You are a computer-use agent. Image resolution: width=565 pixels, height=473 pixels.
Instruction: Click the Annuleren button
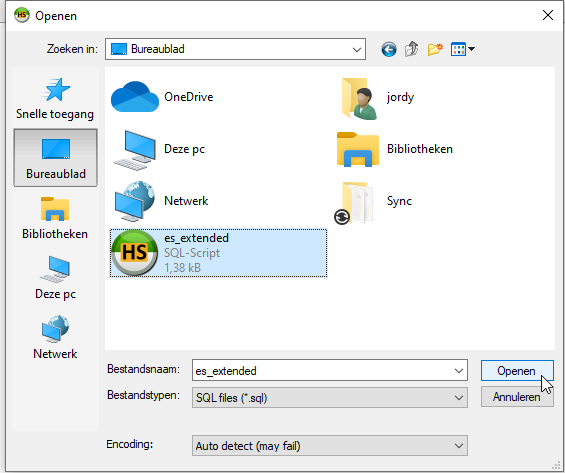pos(517,397)
